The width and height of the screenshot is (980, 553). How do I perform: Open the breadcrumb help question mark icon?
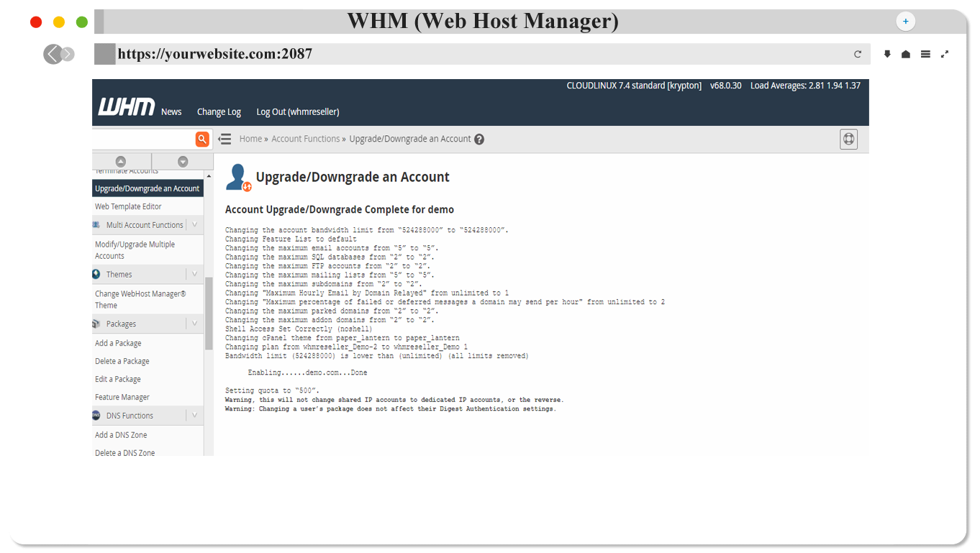479,140
